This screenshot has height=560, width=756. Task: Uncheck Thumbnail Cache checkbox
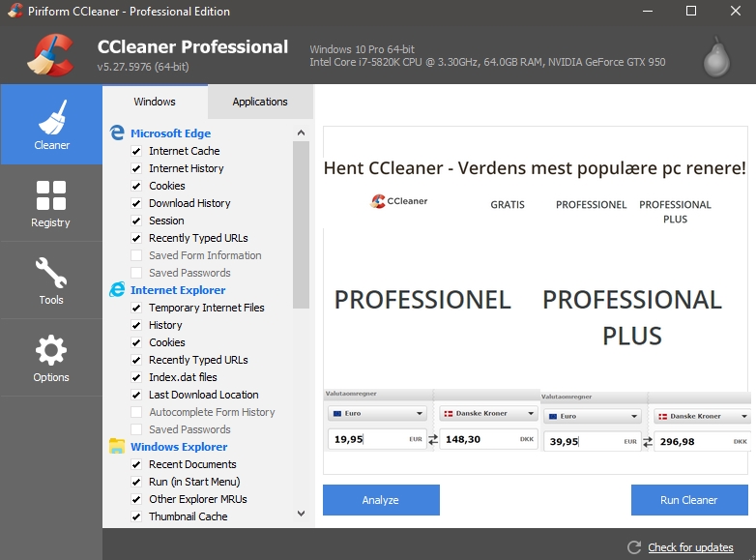click(136, 517)
